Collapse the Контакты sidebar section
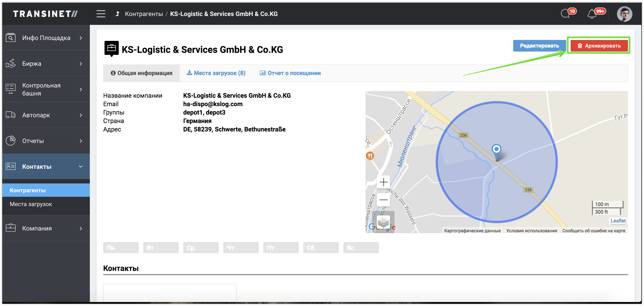The image size is (644, 306). coord(46,167)
